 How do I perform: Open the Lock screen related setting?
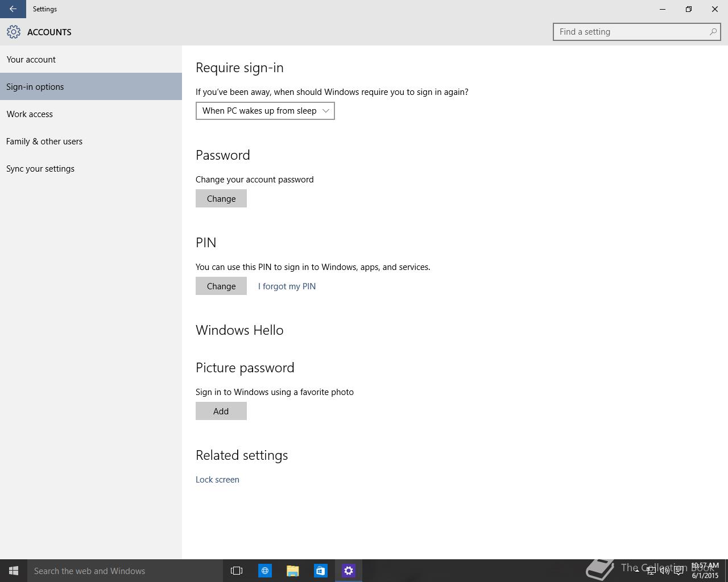point(217,479)
